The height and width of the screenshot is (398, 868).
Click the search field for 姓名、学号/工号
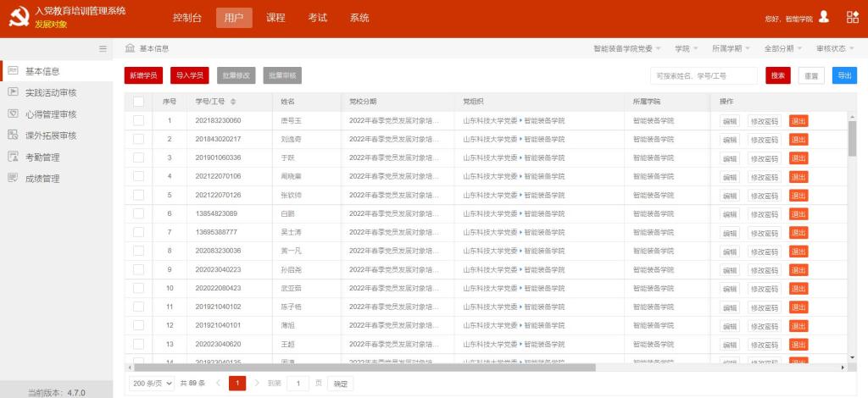pyautogui.click(x=704, y=75)
